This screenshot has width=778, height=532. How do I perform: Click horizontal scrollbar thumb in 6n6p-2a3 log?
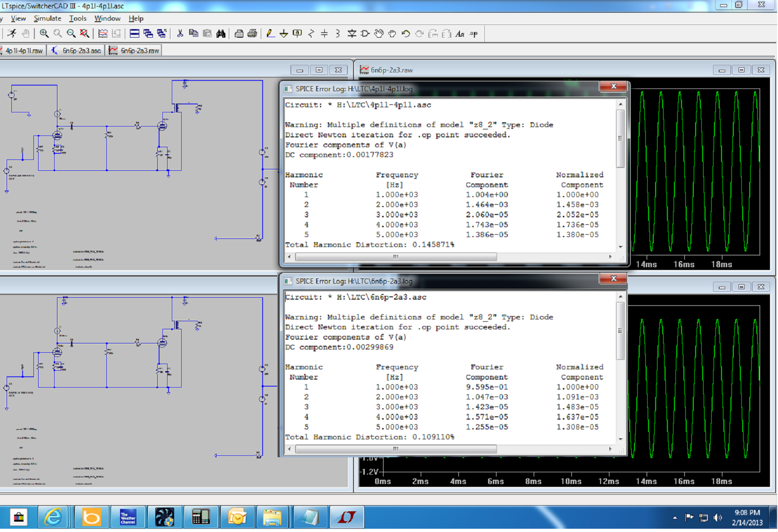tap(395, 449)
